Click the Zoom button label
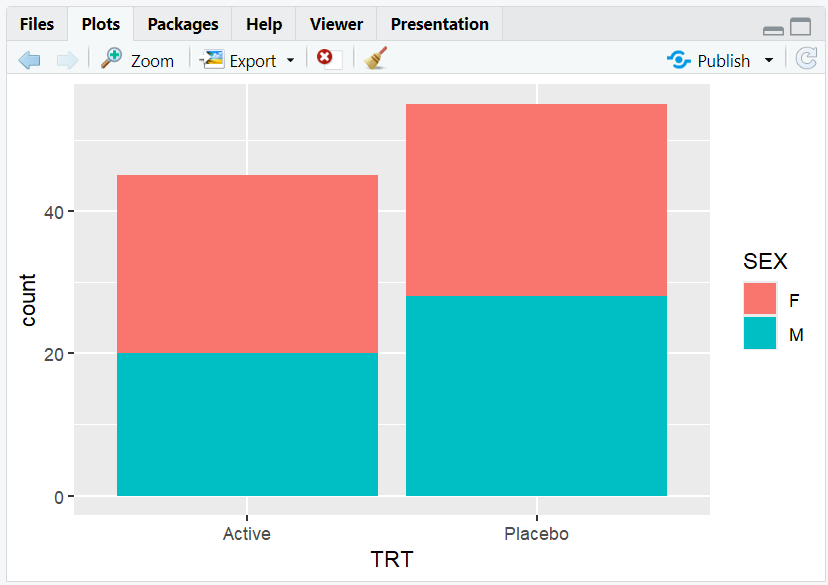 tap(152, 61)
